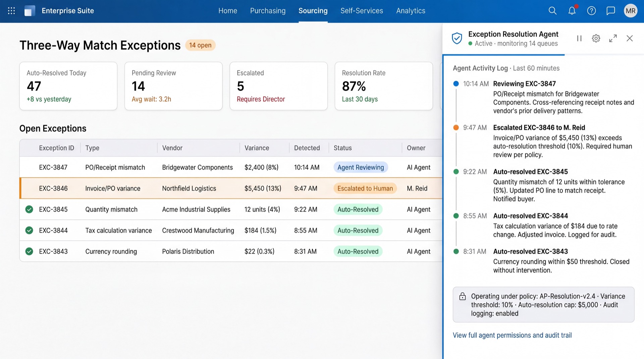The width and height of the screenshot is (644, 359).
Task: Click the AP-Resolution-v2.4 policy notice
Action: (x=543, y=305)
